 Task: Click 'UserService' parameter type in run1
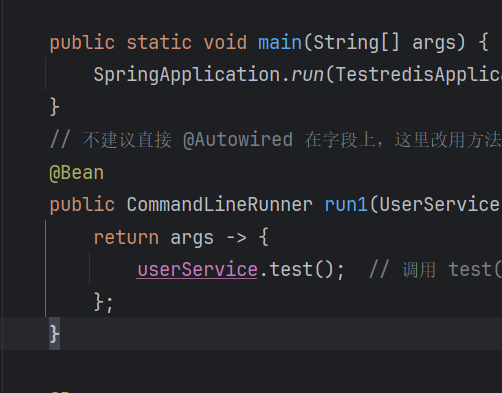click(440, 204)
